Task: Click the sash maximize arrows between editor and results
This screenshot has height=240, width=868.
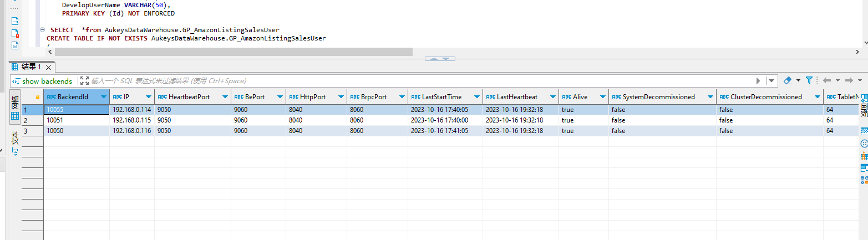Action: pyautogui.click(x=439, y=58)
